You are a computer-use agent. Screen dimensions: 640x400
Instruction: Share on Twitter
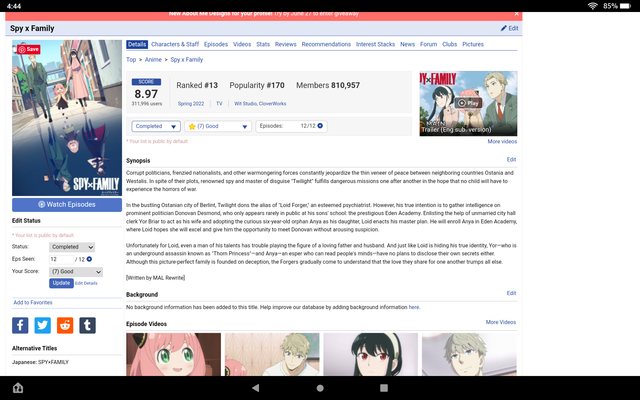click(42, 325)
